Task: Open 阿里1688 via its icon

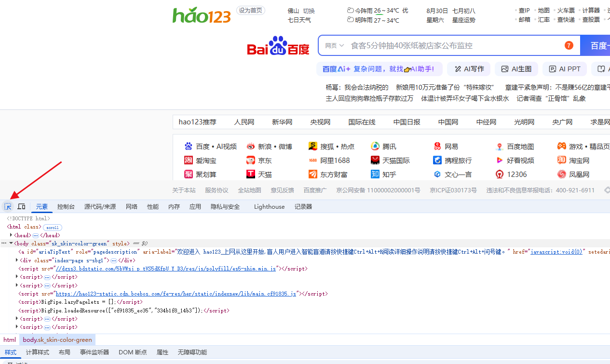Action: pyautogui.click(x=313, y=160)
